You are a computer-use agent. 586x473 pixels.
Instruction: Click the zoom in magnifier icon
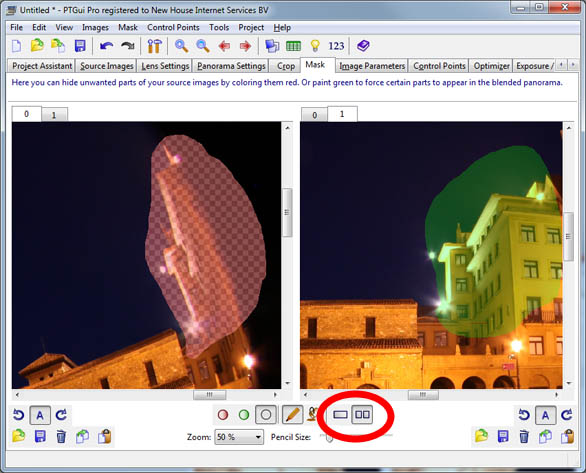coord(181,46)
